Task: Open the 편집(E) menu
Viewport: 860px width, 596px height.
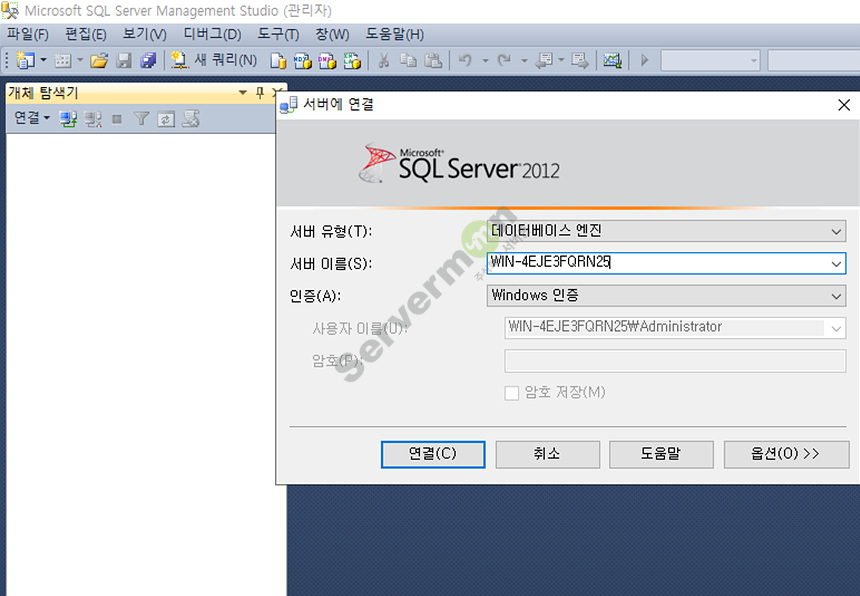Action: (x=86, y=35)
